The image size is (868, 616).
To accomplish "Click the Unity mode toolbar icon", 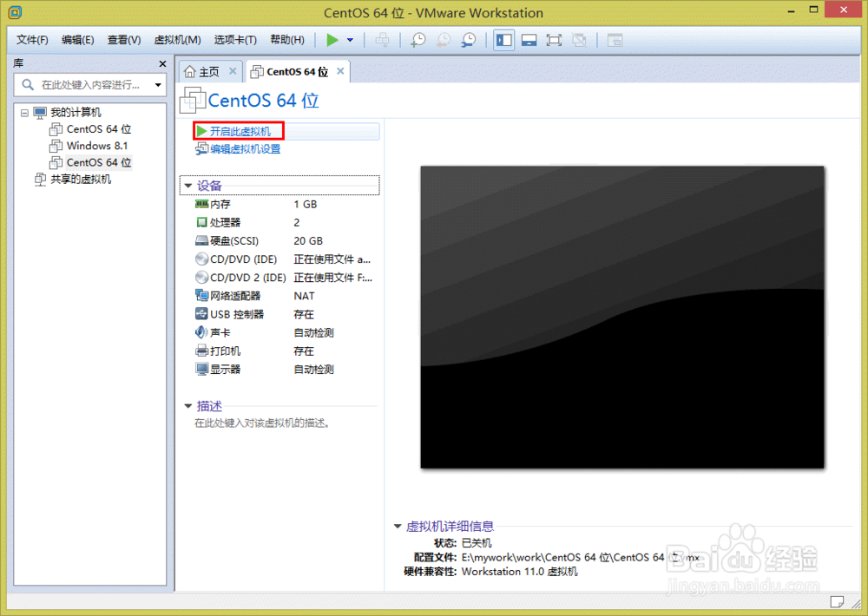I will (x=579, y=40).
